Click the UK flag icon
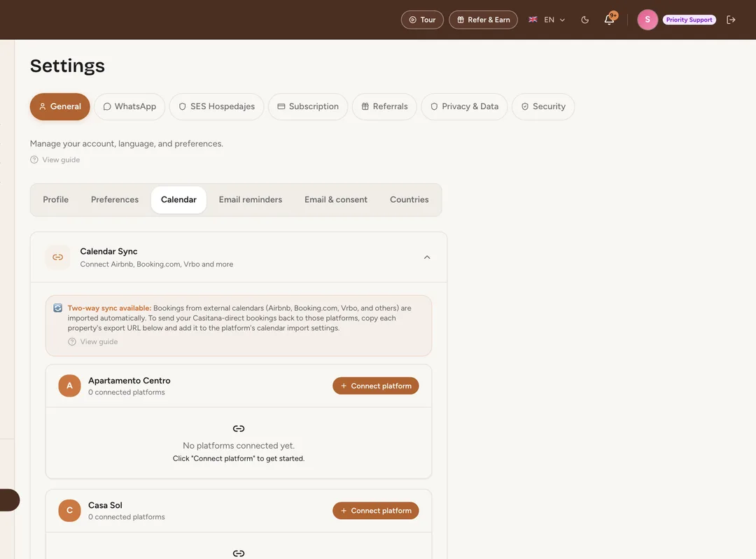756x559 pixels. pos(533,20)
